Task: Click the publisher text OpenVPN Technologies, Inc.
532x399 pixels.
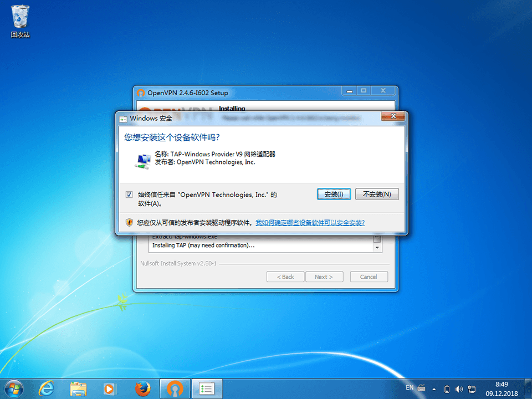Action: pyautogui.click(x=216, y=162)
